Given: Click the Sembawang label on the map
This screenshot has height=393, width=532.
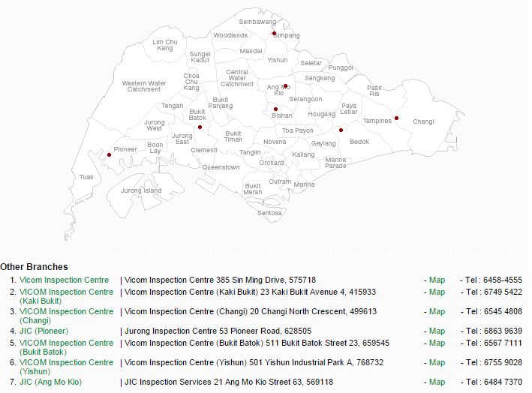Looking at the screenshot, I should coord(257,22).
